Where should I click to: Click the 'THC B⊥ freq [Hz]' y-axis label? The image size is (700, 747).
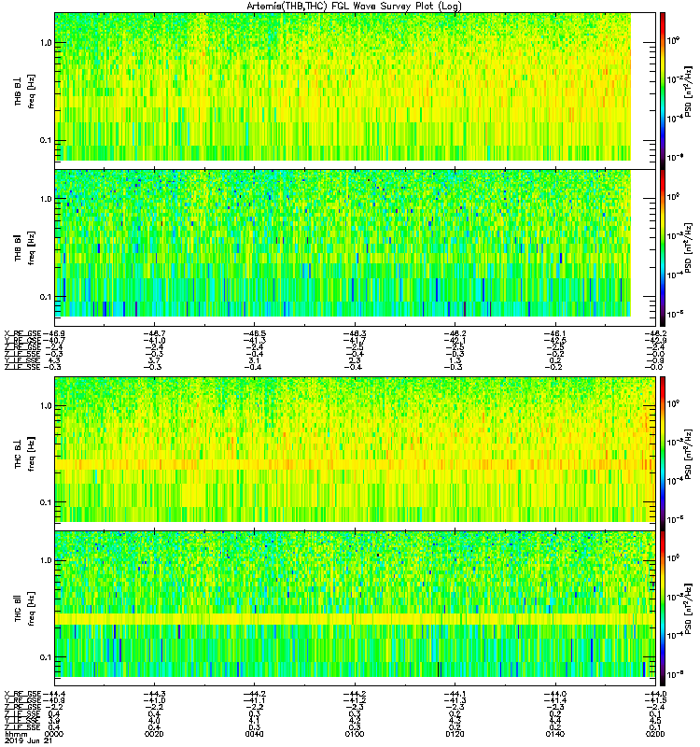click(25, 454)
